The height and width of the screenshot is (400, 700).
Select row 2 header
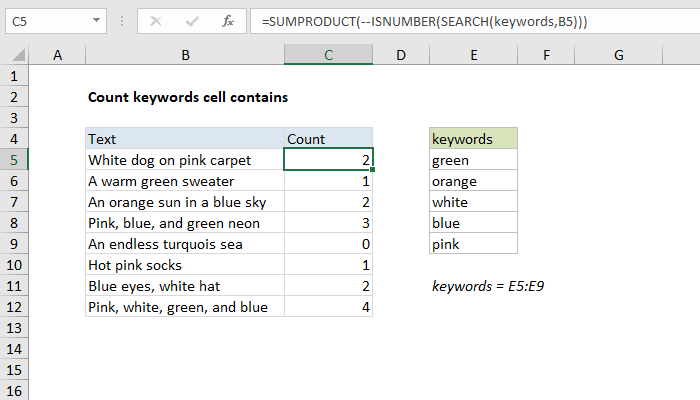pyautogui.click(x=14, y=97)
